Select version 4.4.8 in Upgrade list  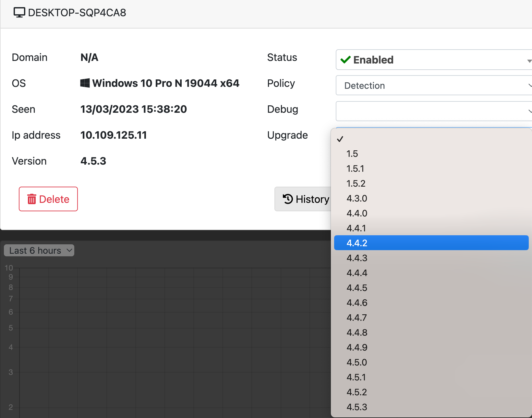(431, 332)
